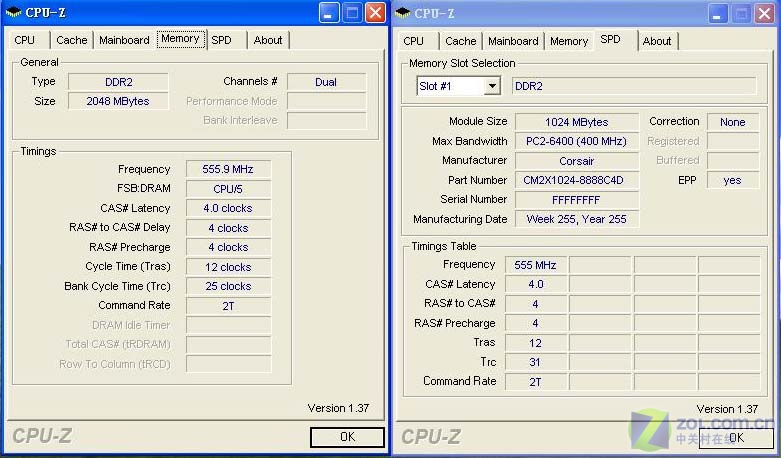This screenshot has width=781, height=458.
Task: Click the DDR2 slot type field in SPD window
Action: (x=634, y=86)
